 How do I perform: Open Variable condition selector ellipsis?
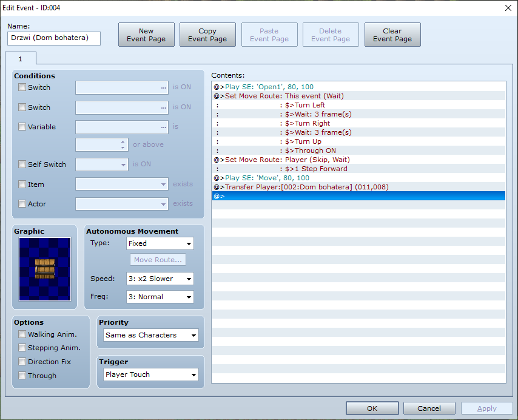(x=164, y=127)
